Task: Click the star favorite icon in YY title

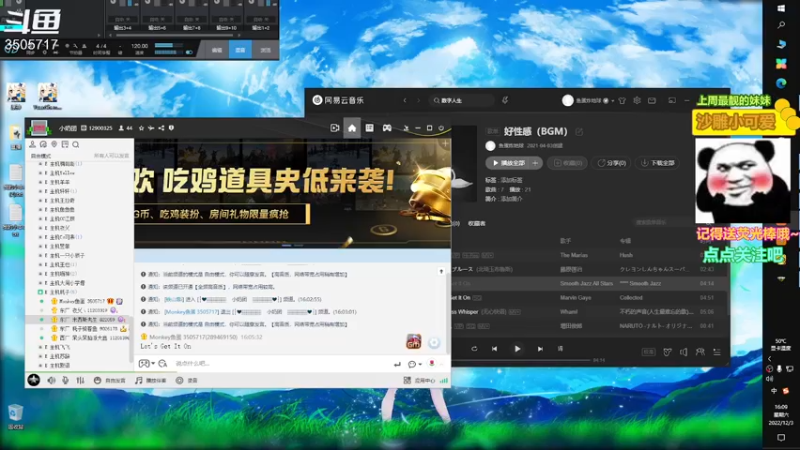Action: click(x=141, y=128)
